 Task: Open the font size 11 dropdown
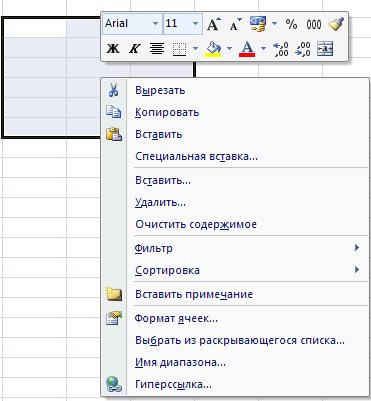tap(195, 24)
